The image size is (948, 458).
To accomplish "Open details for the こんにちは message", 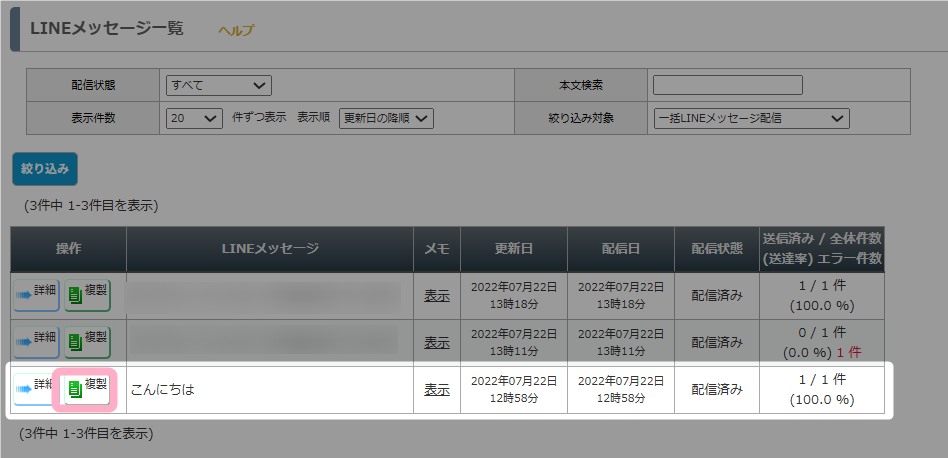I will (x=33, y=389).
